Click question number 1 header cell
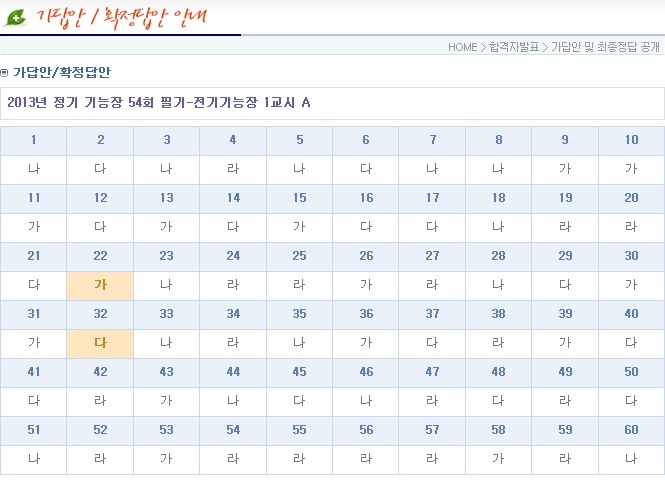The image size is (665, 481). tap(33, 140)
